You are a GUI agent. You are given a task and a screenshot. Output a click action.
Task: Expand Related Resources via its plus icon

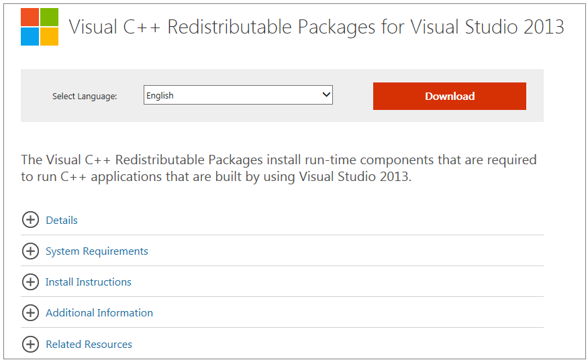pyautogui.click(x=30, y=344)
